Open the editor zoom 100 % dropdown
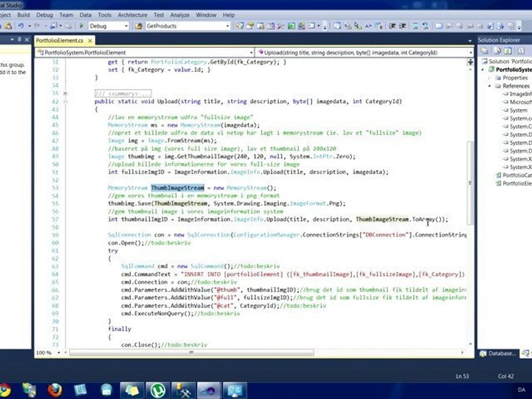 pyautogui.click(x=58, y=352)
